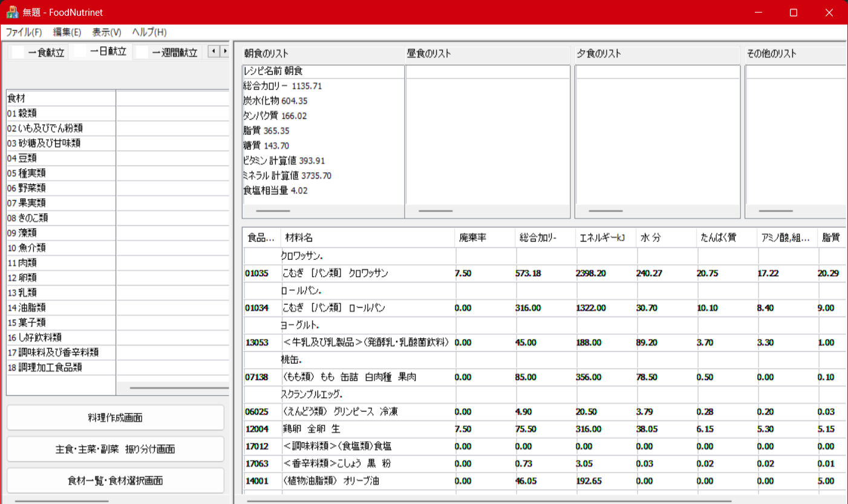Screen dimensions: 848x504
Task: Select the 10 魚介類 category
Action: pyautogui.click(x=61, y=248)
